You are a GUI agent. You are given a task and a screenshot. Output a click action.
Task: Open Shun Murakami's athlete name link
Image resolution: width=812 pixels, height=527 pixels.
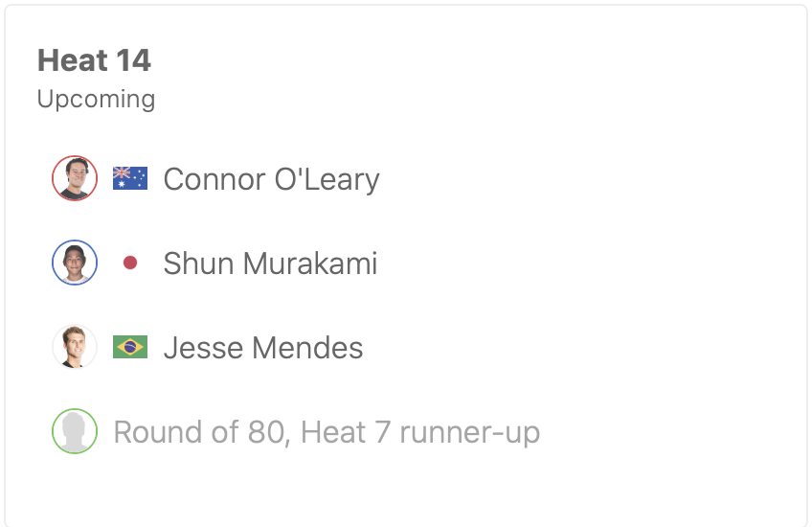[270, 263]
